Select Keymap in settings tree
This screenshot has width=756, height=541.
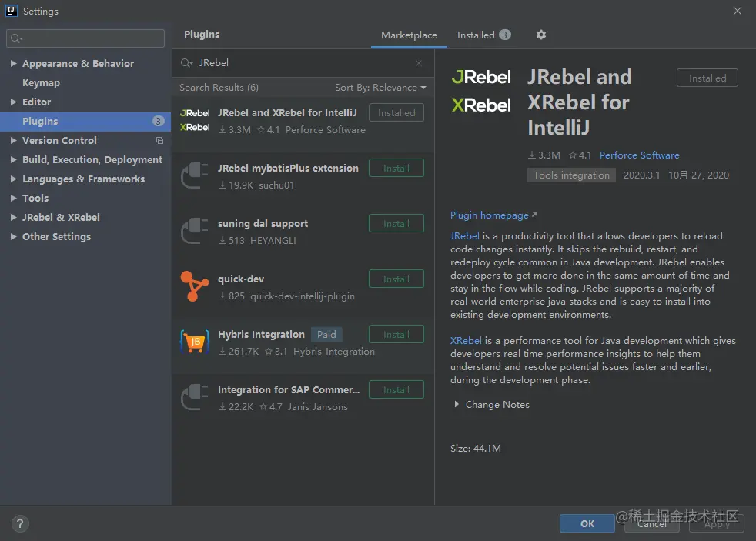pyautogui.click(x=41, y=83)
